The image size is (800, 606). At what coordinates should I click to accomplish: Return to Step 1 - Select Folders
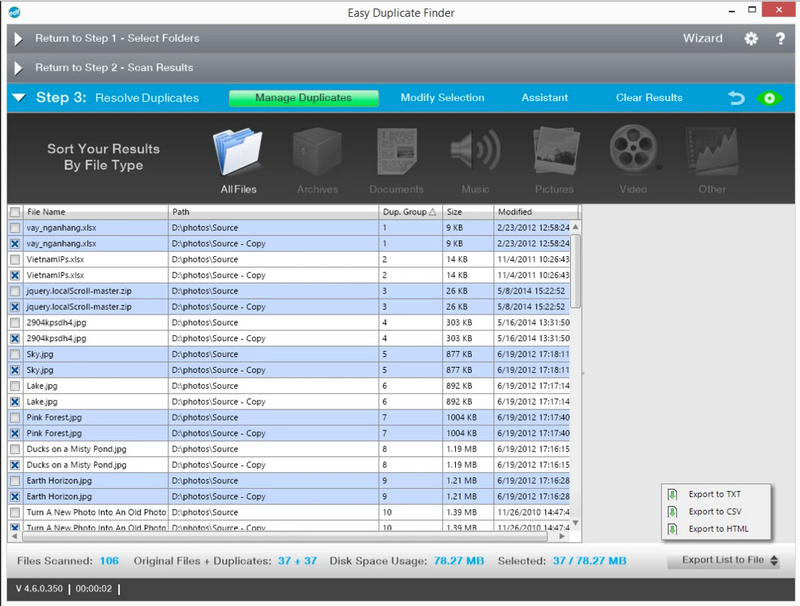pos(117,38)
